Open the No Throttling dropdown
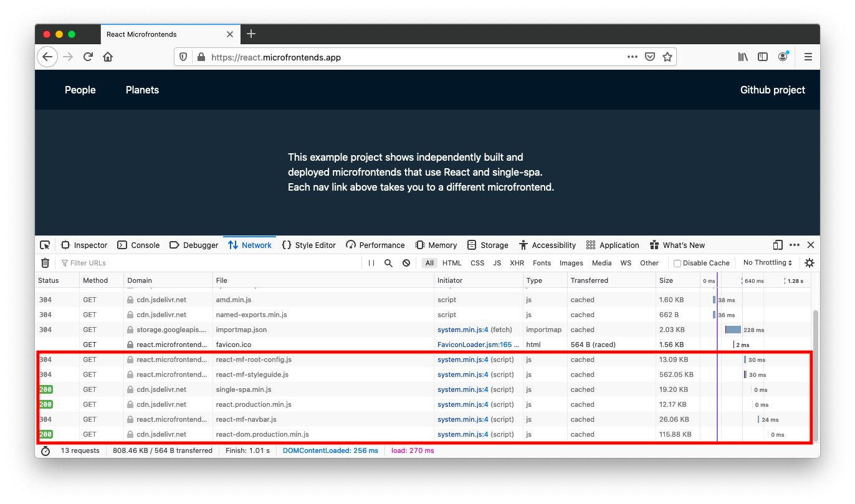This screenshot has width=855, height=504. coord(767,262)
